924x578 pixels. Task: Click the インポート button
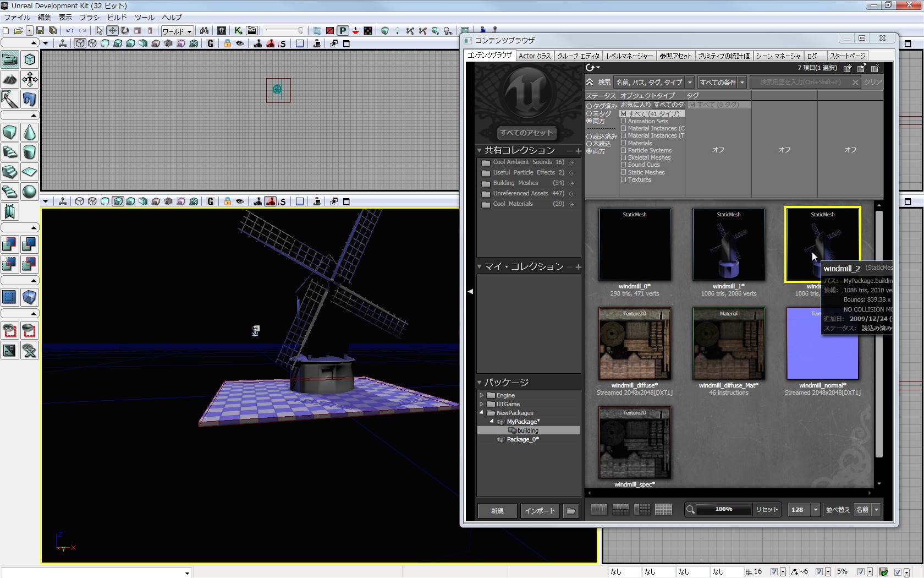pyautogui.click(x=540, y=511)
